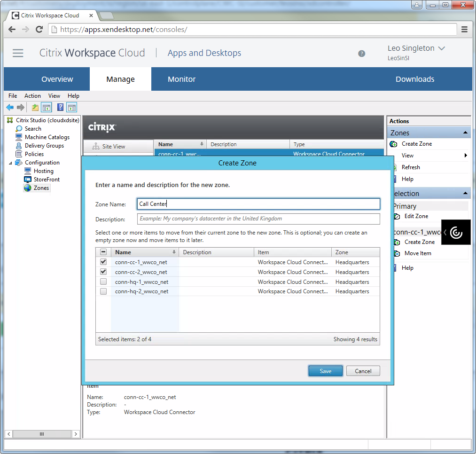476x454 pixels.
Task: Click the bottom horizontal scrollbar in tree pane
Action: [x=42, y=434]
